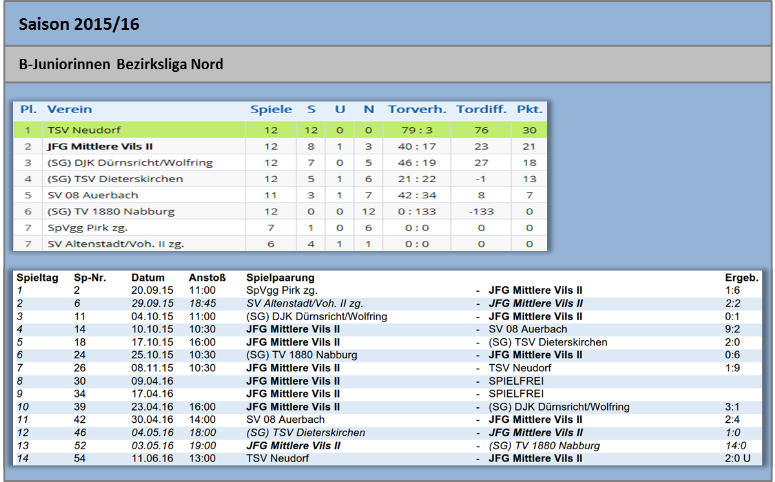The image size is (775, 482).
Task: Click date '17.10.15' in fixtures
Action: (152, 342)
